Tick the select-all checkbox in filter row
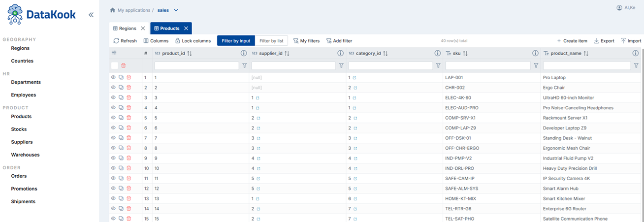 click(x=115, y=65)
